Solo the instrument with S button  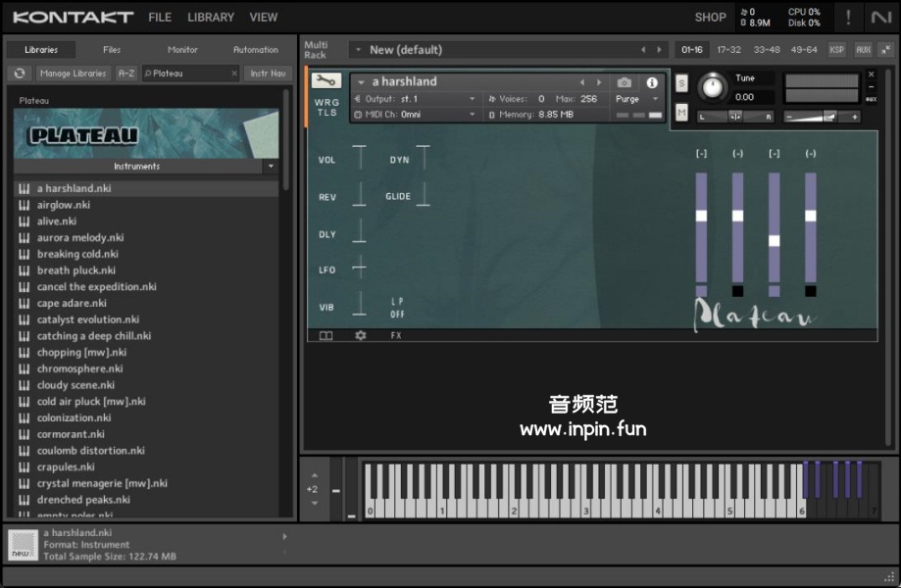click(x=681, y=83)
